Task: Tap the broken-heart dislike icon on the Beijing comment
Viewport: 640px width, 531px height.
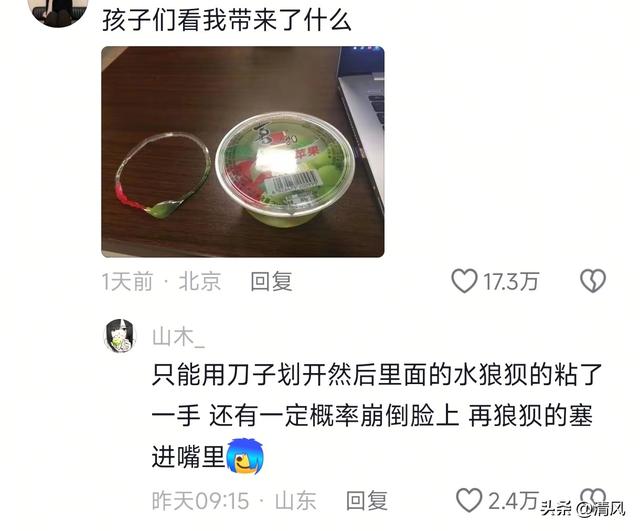Action: [593, 281]
